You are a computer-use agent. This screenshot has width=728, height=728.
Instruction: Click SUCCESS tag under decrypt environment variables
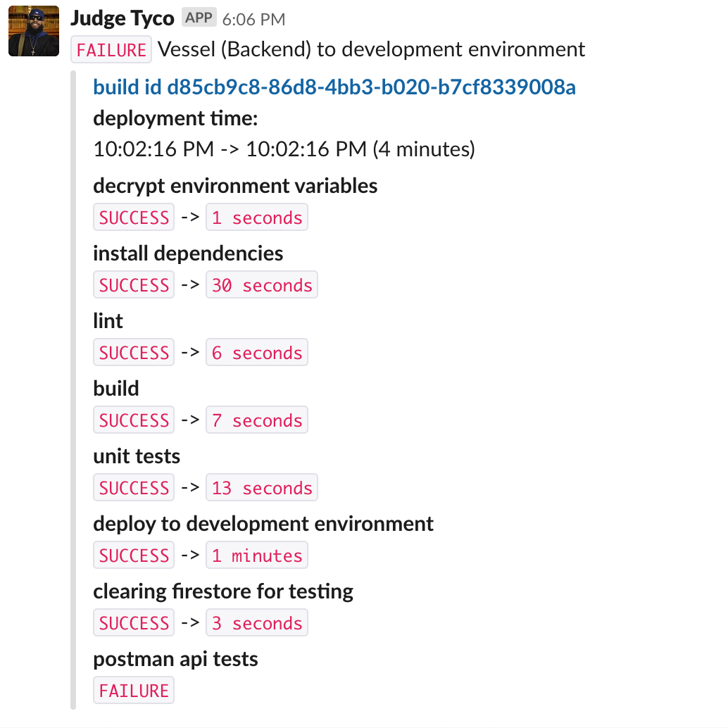[134, 218]
